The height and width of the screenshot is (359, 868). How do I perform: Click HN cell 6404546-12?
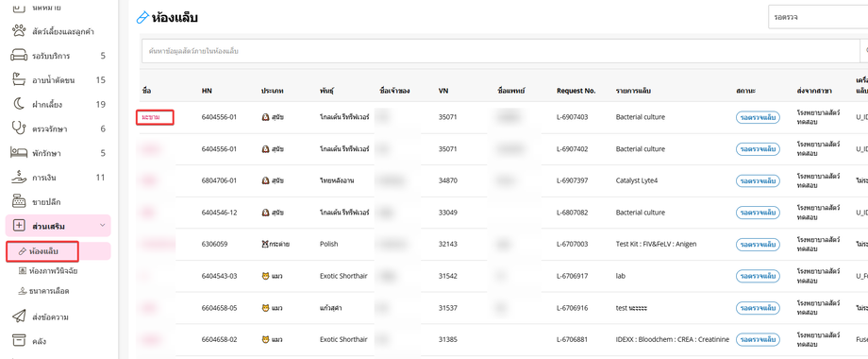coord(219,213)
